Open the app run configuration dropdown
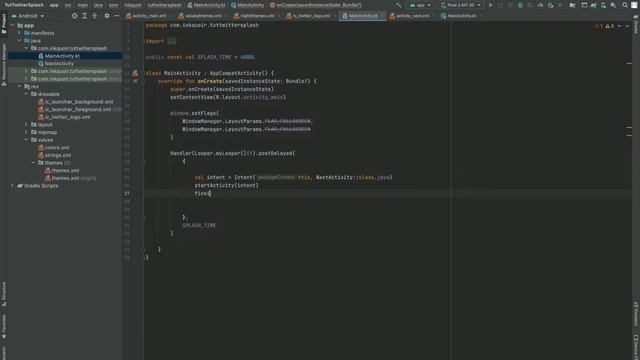 tap(420, 5)
